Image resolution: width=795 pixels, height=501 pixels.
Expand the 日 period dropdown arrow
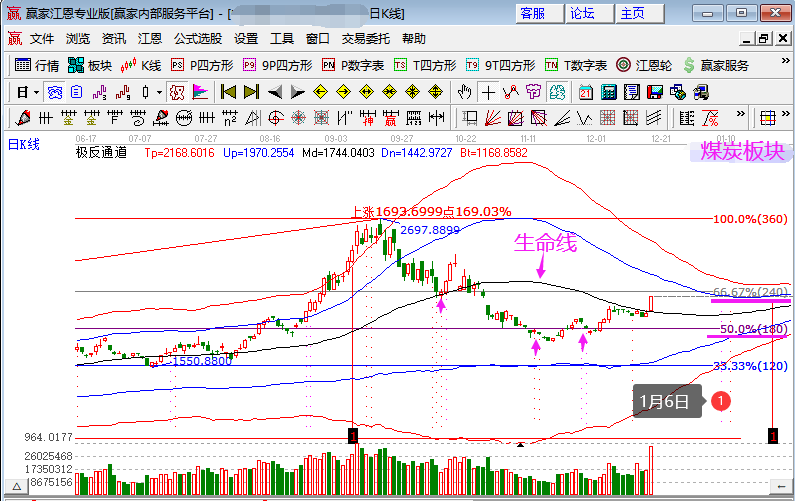pyautogui.click(x=37, y=92)
